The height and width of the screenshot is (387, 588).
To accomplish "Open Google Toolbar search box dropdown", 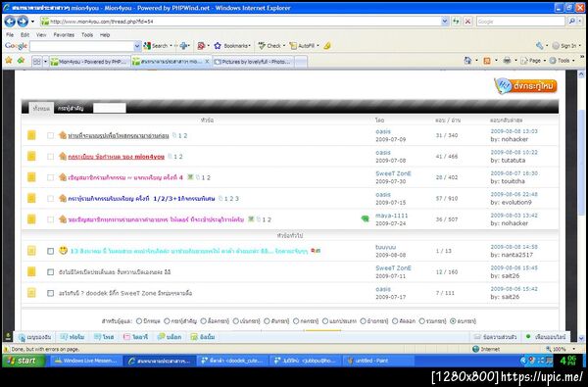I will pyautogui.click(x=137, y=46).
